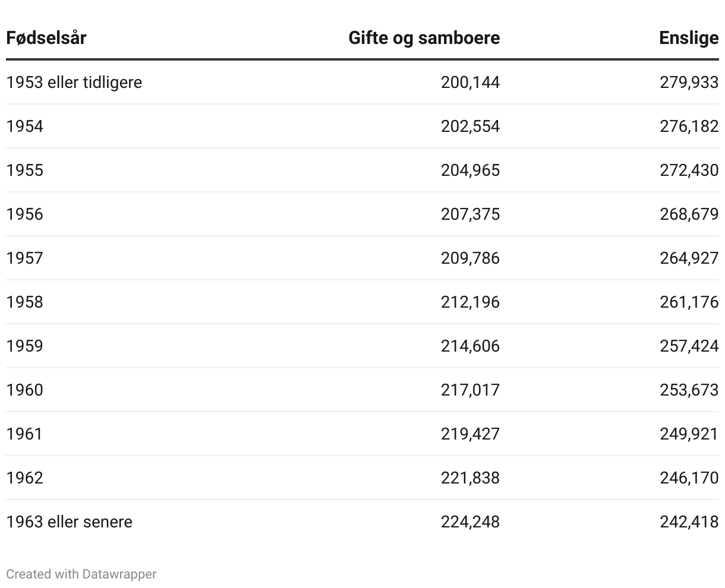Click the Enslige column header
This screenshot has height=588, width=725.
tap(689, 38)
